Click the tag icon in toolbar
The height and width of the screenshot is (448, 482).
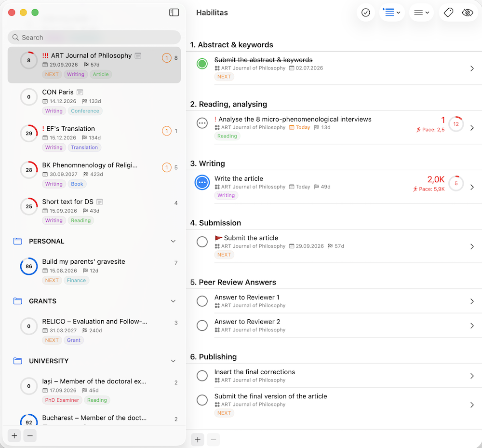click(x=448, y=13)
